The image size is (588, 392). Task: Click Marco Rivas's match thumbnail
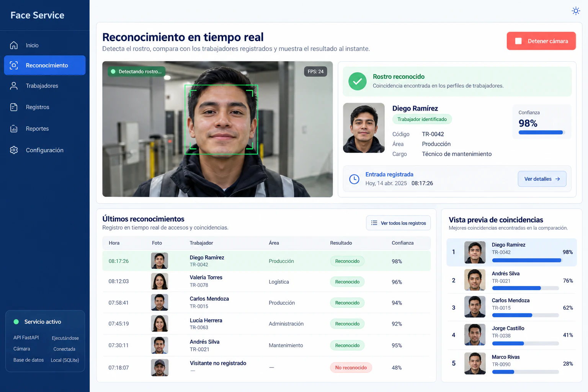point(475,363)
